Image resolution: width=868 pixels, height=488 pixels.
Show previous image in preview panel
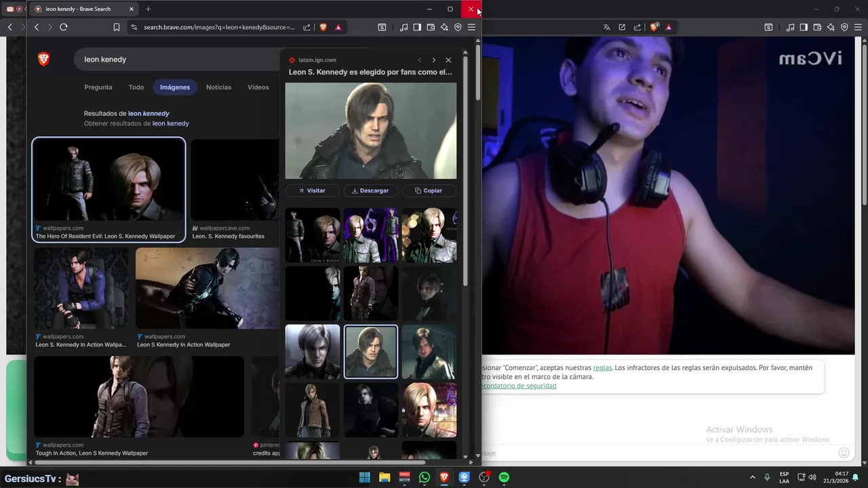click(420, 60)
